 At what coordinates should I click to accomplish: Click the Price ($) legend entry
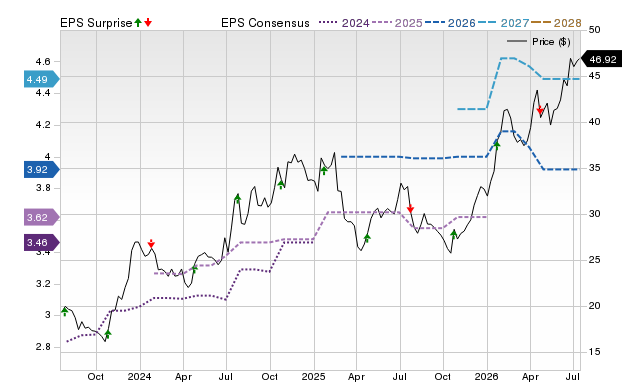(x=538, y=42)
